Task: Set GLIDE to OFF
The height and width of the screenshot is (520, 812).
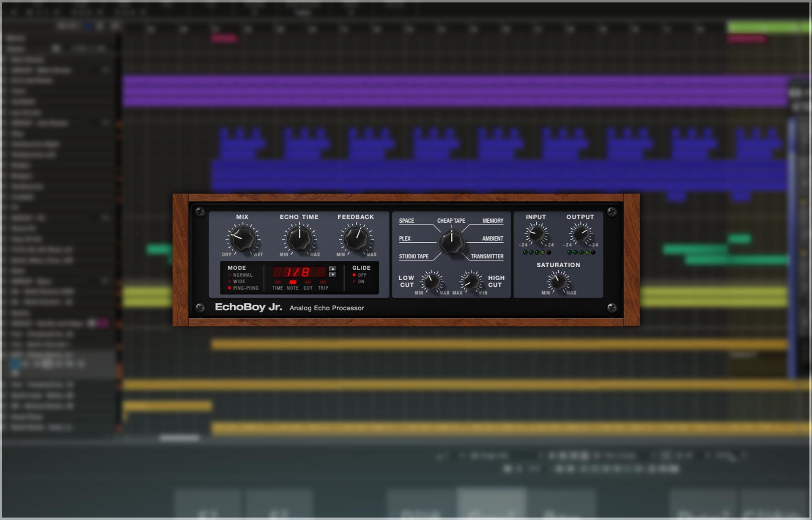Action: (x=359, y=275)
